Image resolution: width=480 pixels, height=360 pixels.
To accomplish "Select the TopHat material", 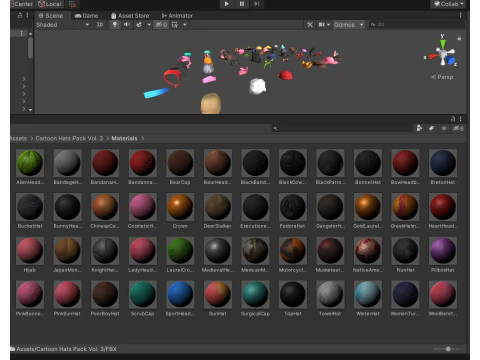I will [293, 298].
